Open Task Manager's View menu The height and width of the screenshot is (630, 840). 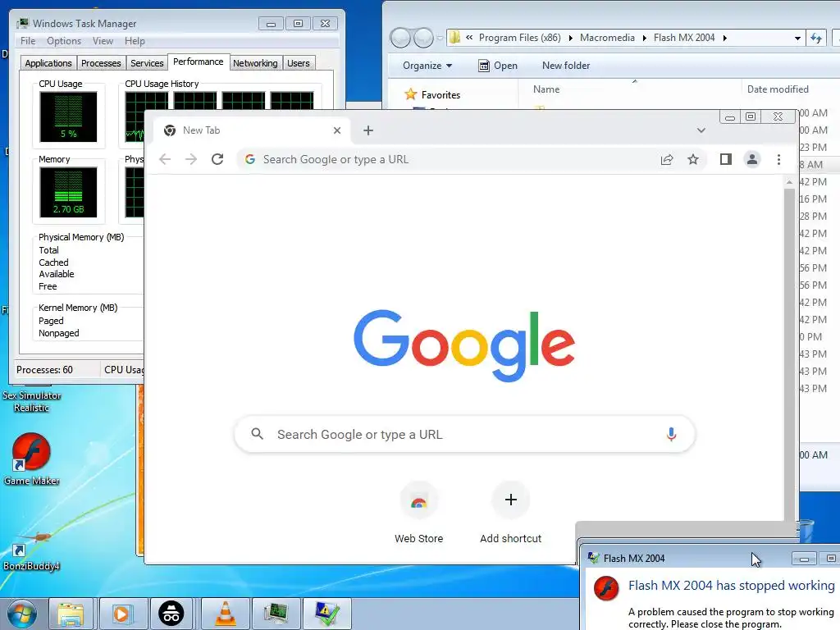coord(103,41)
